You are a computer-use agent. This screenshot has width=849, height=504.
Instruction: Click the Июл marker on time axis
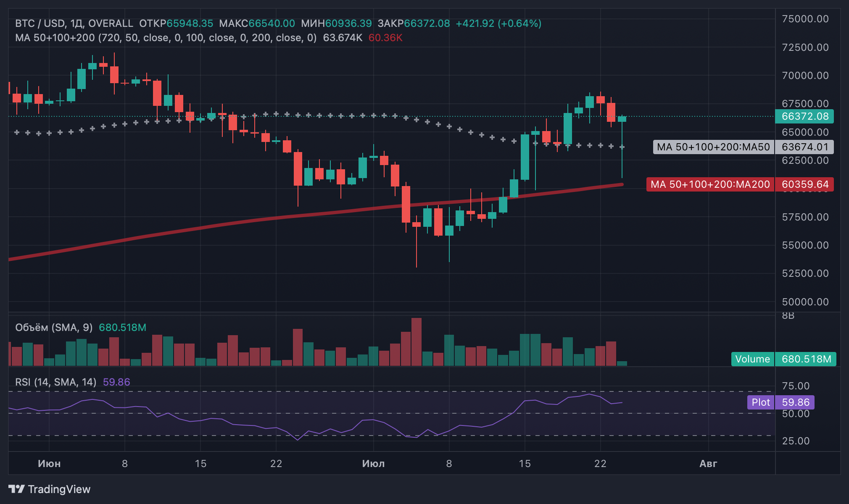tap(373, 464)
